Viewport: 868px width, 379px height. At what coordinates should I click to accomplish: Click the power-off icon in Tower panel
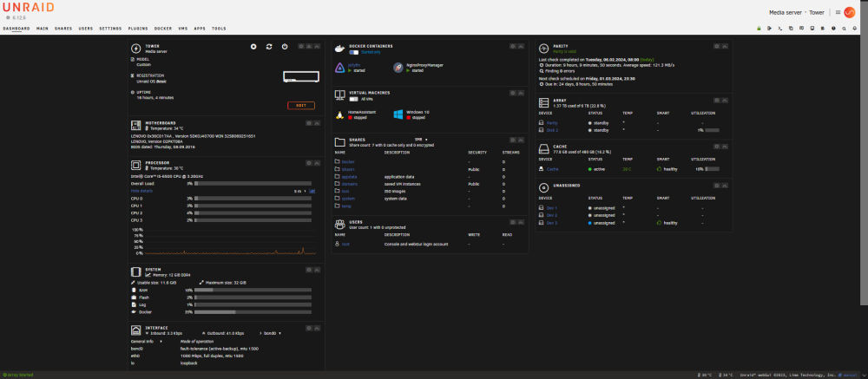pyautogui.click(x=285, y=47)
